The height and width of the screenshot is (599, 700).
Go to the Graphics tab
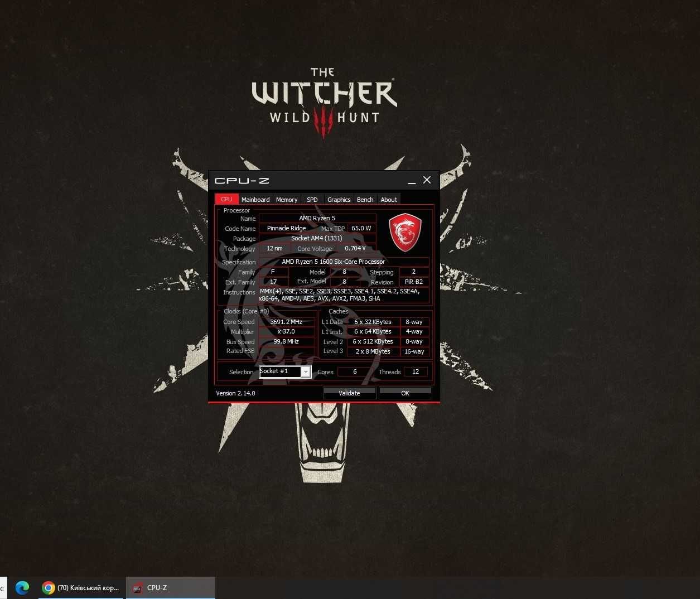pyautogui.click(x=339, y=200)
